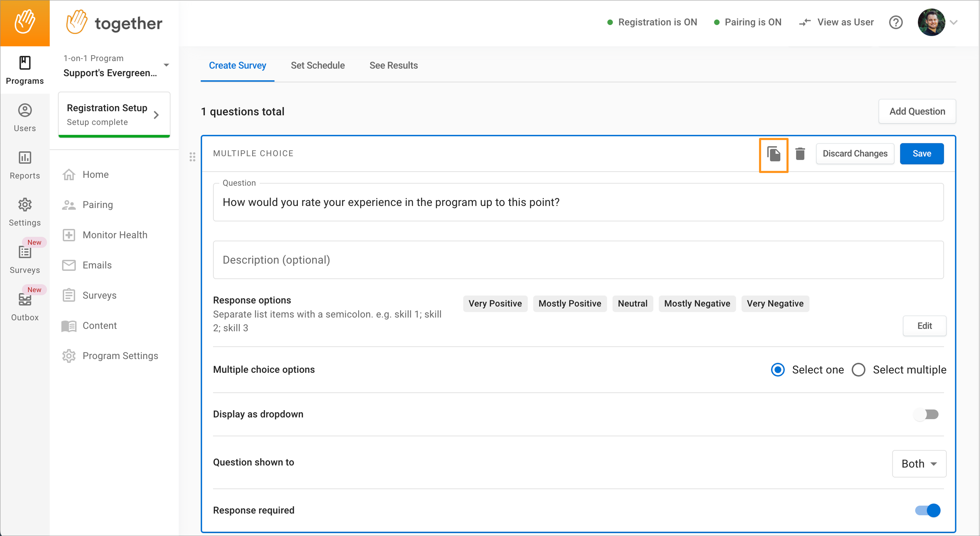Click the Description (optional) field
The image size is (980, 536).
(578, 260)
